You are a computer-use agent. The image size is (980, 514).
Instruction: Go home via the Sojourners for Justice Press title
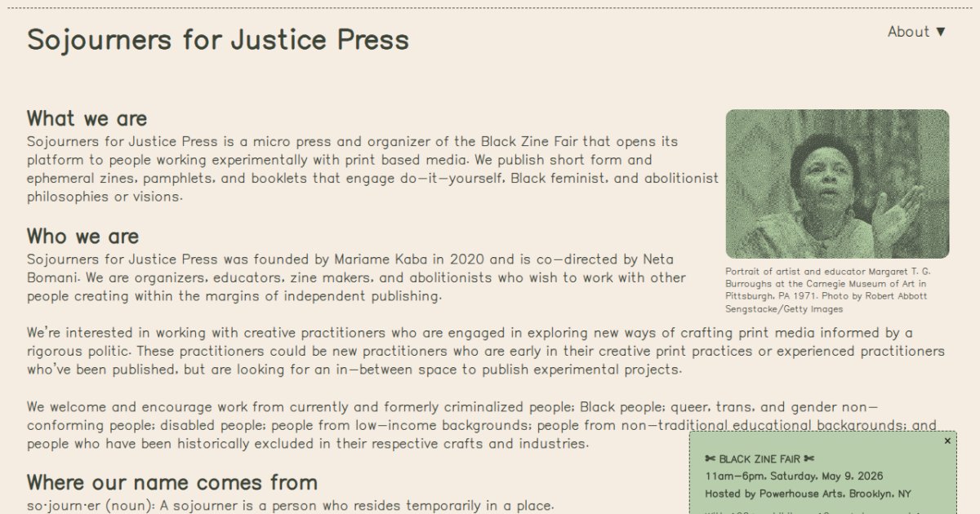[x=219, y=39]
